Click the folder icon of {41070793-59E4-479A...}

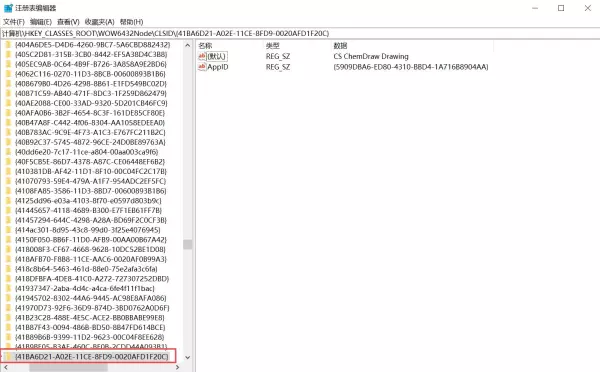tap(8, 181)
